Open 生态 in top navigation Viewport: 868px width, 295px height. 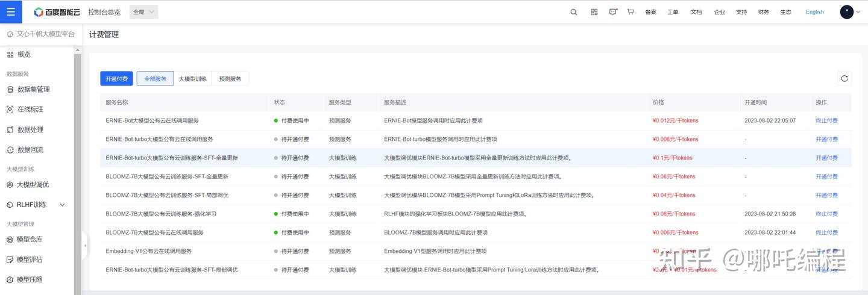pyautogui.click(x=785, y=12)
